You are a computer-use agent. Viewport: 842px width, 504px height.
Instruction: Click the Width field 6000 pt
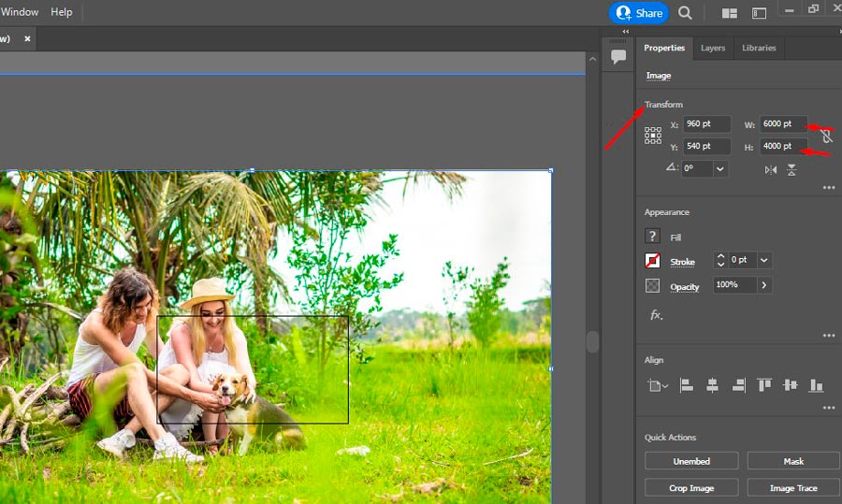783,124
